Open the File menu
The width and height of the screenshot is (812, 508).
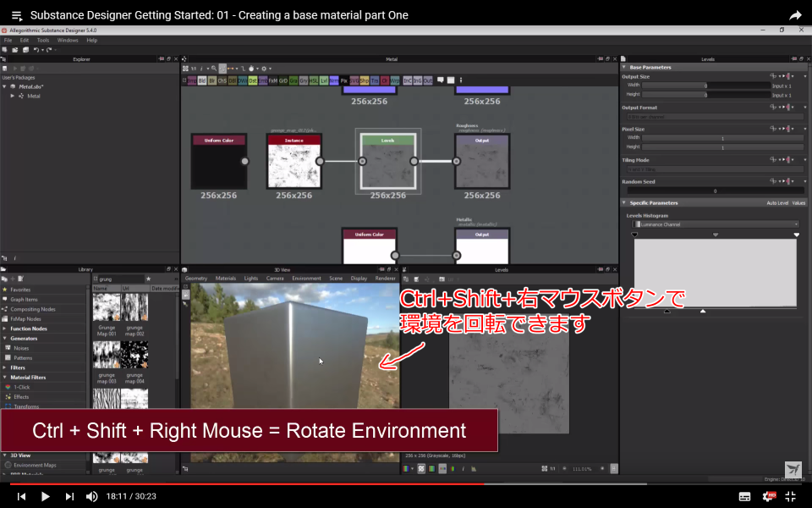[x=8, y=40]
